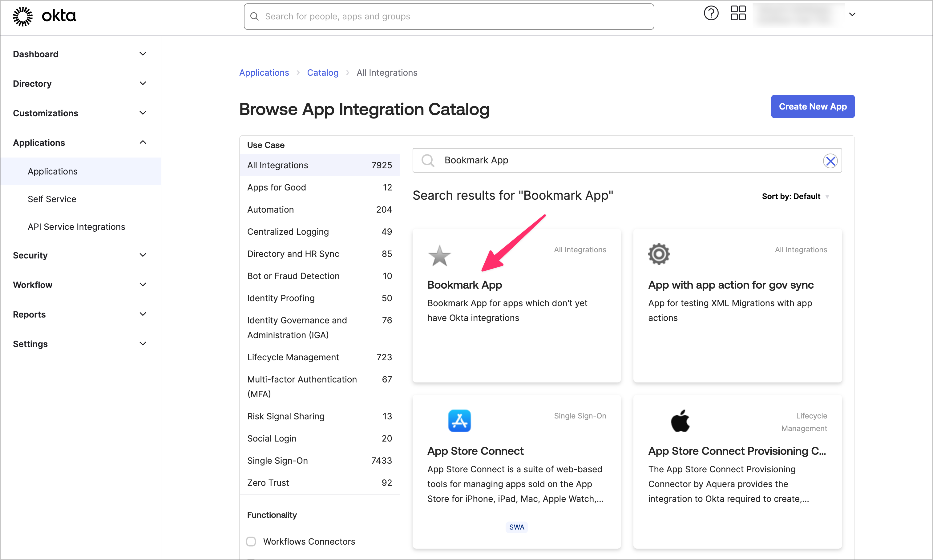
Task: Focus the people, apps and groups search
Action: [x=449, y=17]
